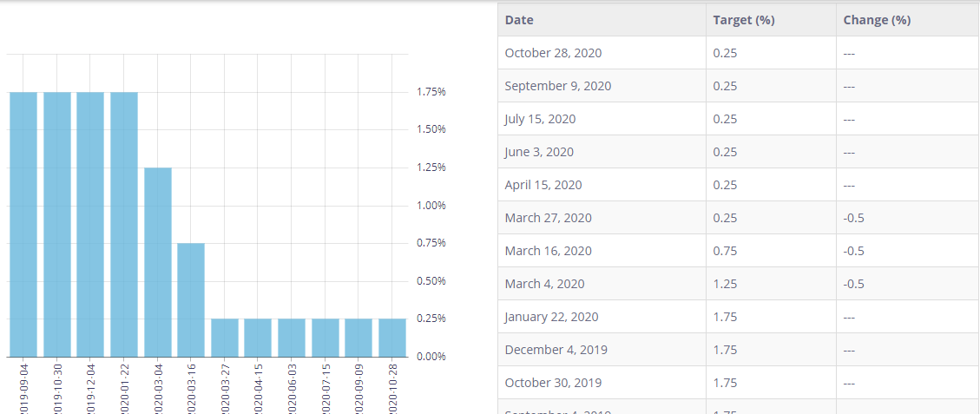
Task: Click the Change (%) column header
Action: coord(877,20)
